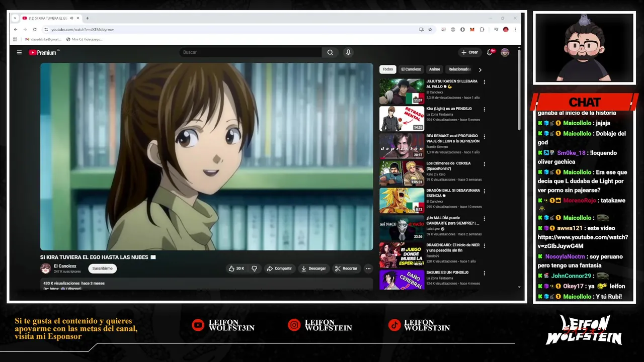This screenshot has width=644, height=362.
Task: Click the YouTube page vertical scrollbar
Action: point(519,90)
